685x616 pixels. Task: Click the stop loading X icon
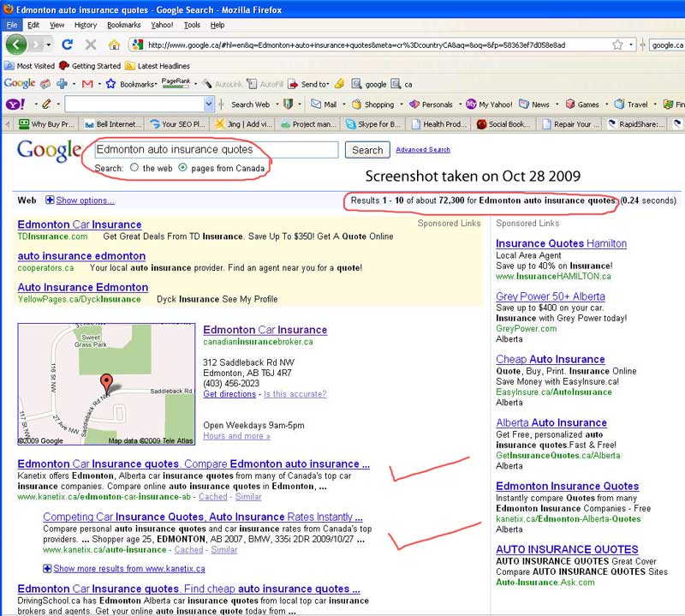[x=91, y=45]
